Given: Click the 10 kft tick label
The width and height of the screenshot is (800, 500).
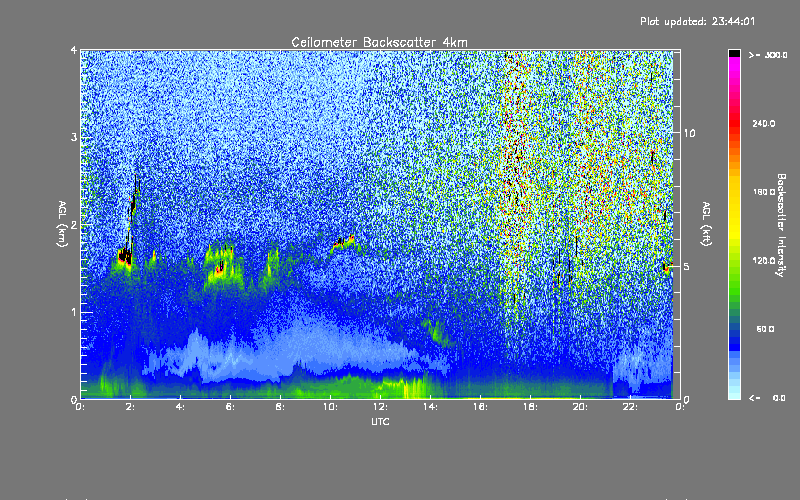Looking at the screenshot, I should [x=689, y=133].
